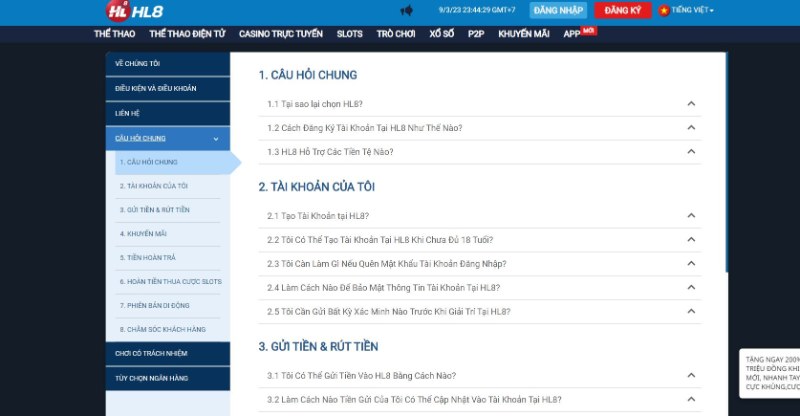The height and width of the screenshot is (416, 800).
Task: Click the content panel vertical scrollbar
Action: 726,162
